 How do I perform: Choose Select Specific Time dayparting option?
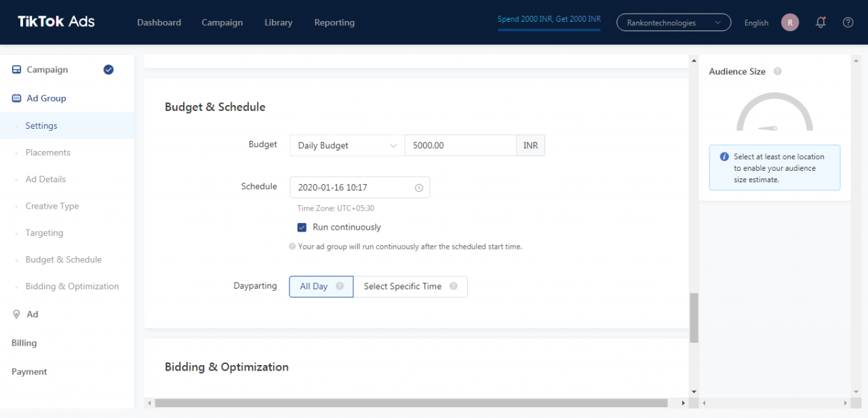(x=410, y=287)
